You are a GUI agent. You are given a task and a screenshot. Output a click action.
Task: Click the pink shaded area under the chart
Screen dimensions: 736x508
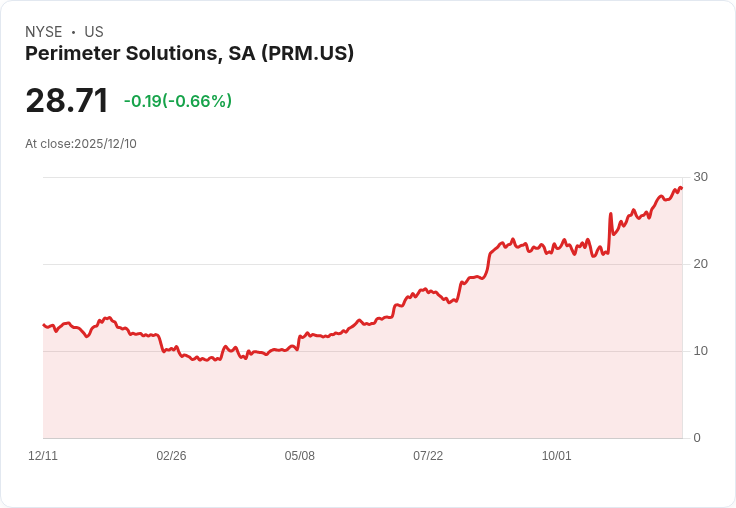coord(362,394)
